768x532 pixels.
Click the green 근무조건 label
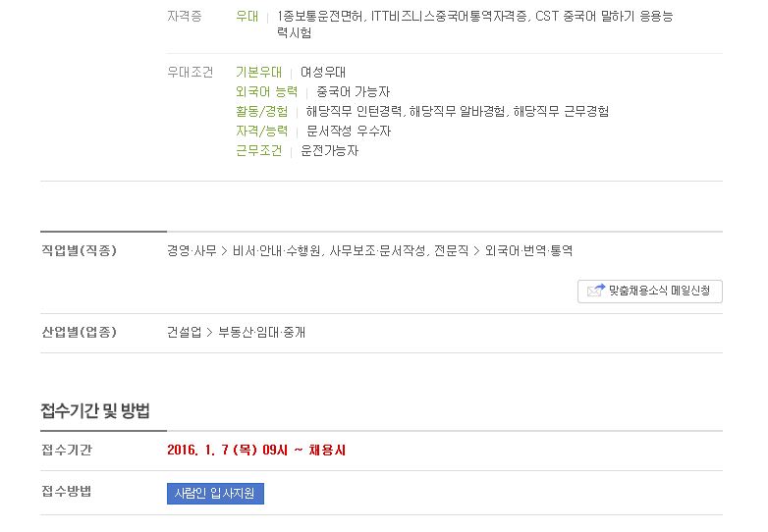(x=258, y=151)
